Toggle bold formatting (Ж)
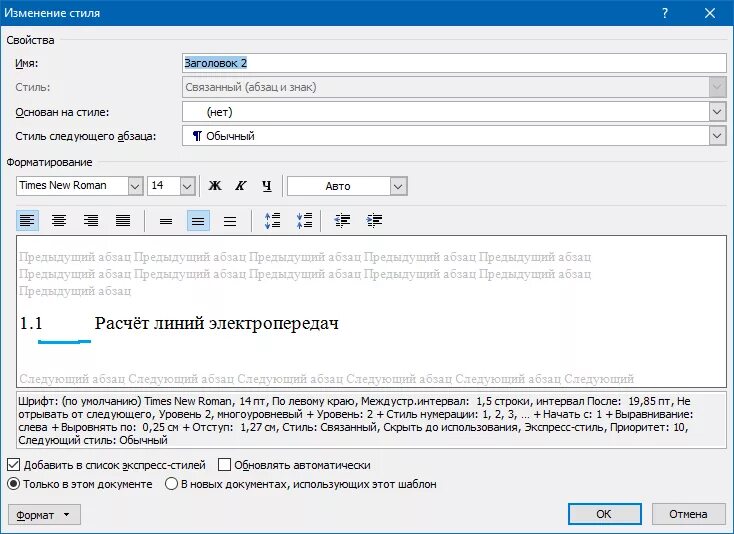 point(215,186)
